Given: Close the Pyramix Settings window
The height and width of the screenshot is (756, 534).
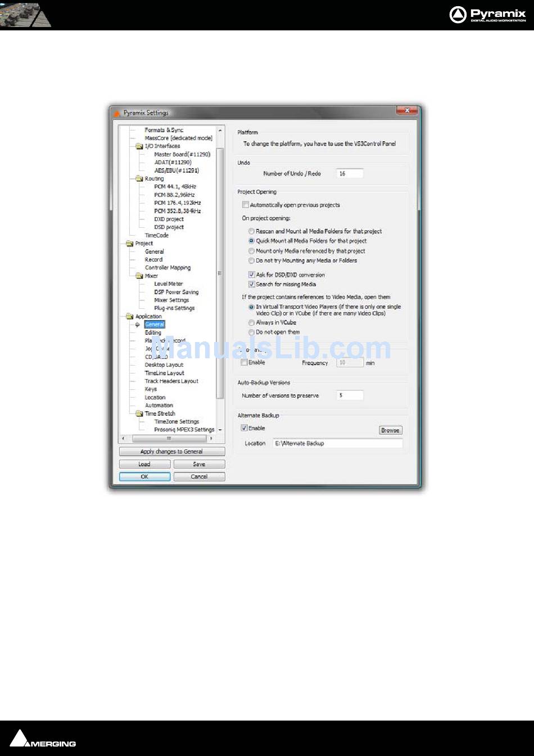Looking at the screenshot, I should 407,111.
